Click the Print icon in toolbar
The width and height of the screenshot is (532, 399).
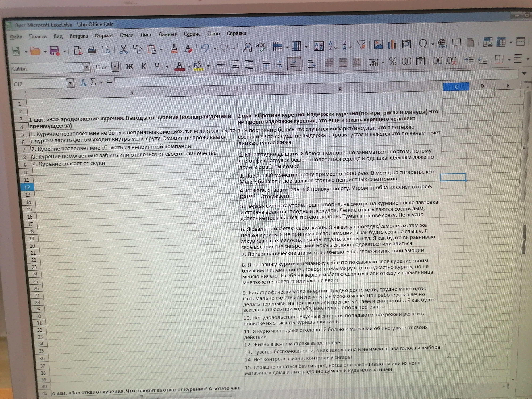[x=92, y=50]
